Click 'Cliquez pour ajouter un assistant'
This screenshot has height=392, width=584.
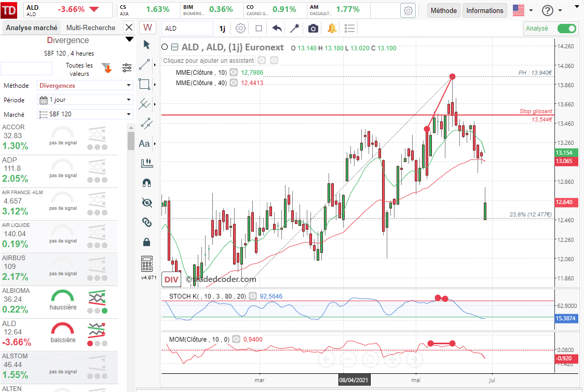click(209, 60)
